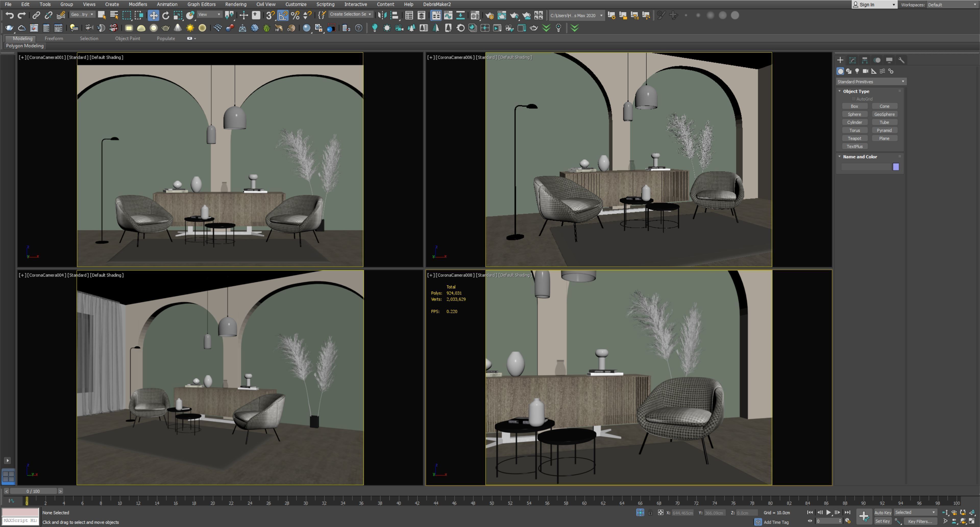Image resolution: width=980 pixels, height=527 pixels.
Task: Toggle Spinner Snap button
Action: click(307, 15)
